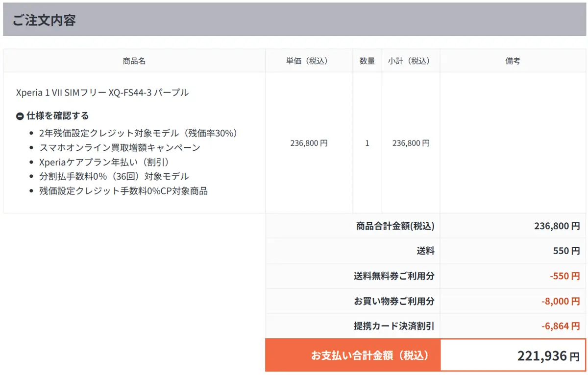Click the 送料 label
Image resolution: width=588 pixels, height=375 pixels.
pos(425,251)
